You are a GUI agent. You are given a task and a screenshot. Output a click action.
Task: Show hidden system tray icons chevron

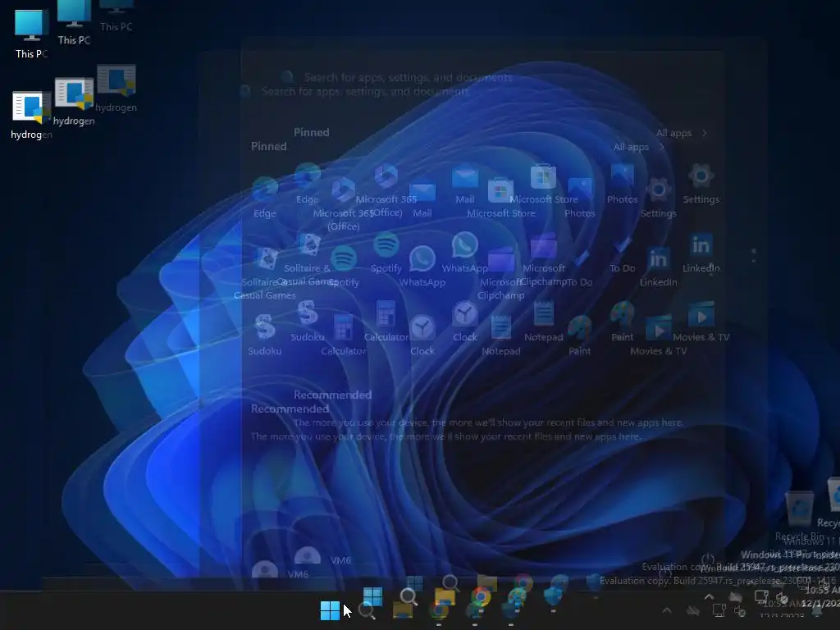click(x=667, y=610)
